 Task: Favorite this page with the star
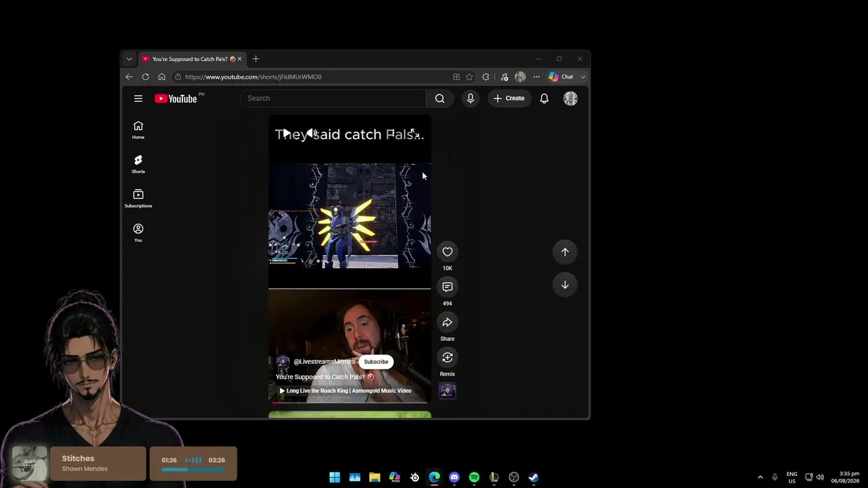pyautogui.click(x=469, y=77)
